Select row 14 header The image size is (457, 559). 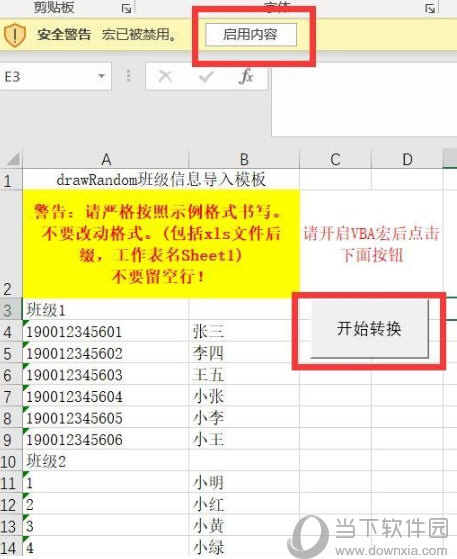coord(11,547)
